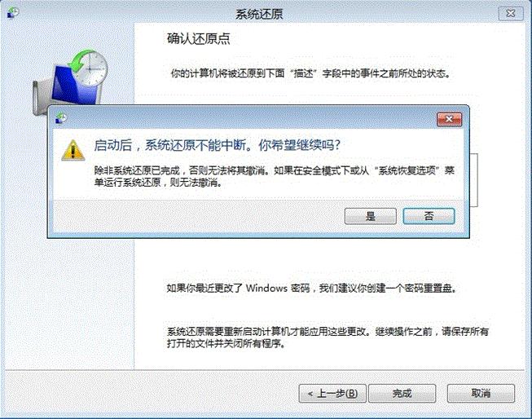The height and width of the screenshot is (419, 532).
Task: Click the large computer-and-clock restore illustration
Action: tap(71, 82)
